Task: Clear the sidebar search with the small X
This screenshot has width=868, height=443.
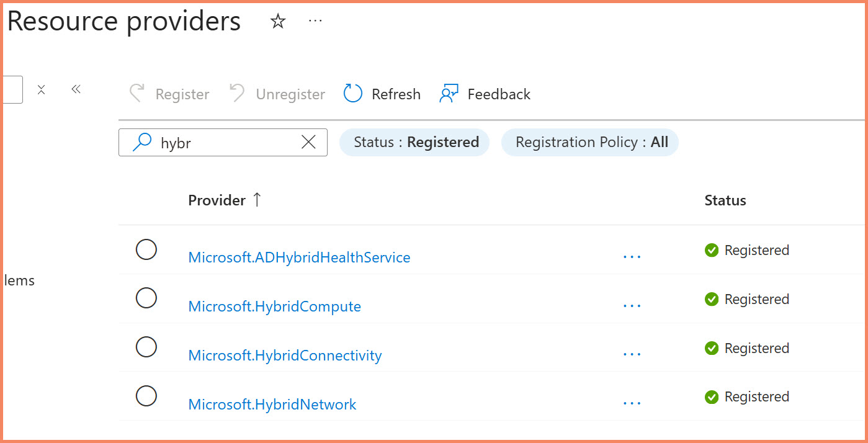Action: pyautogui.click(x=41, y=89)
